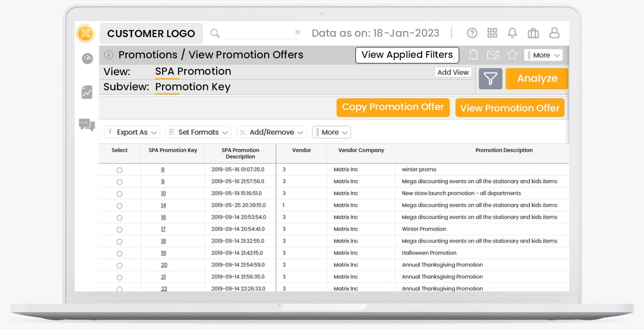Change the SPA Promotion view selector
644x329 pixels.
(193, 71)
